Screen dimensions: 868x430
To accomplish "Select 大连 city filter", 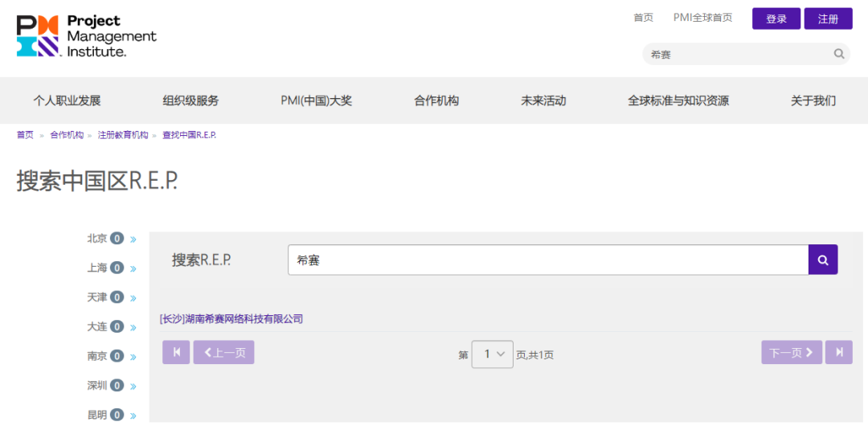I will [x=97, y=326].
